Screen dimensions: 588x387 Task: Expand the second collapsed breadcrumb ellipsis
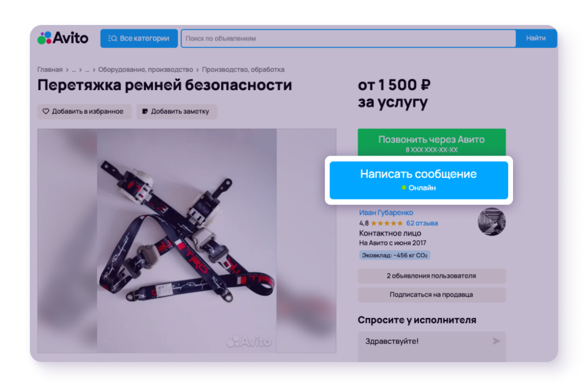pos(87,70)
